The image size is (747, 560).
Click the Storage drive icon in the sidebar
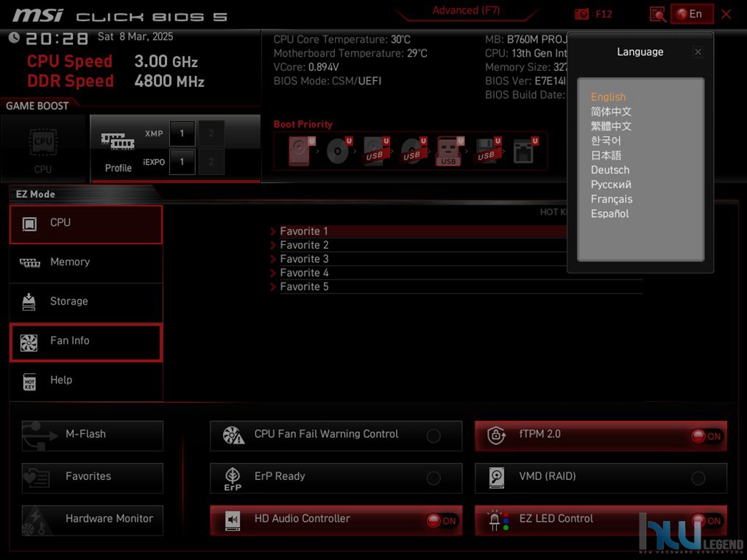[29, 302]
